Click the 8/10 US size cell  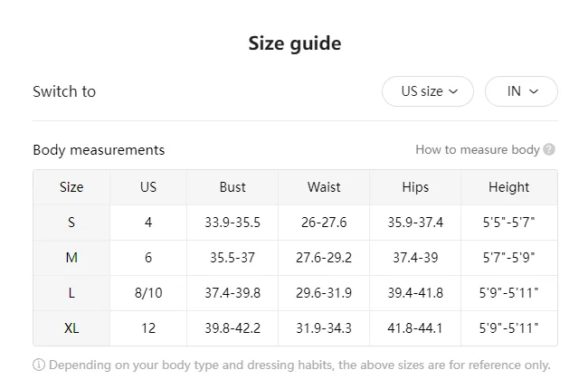click(148, 293)
